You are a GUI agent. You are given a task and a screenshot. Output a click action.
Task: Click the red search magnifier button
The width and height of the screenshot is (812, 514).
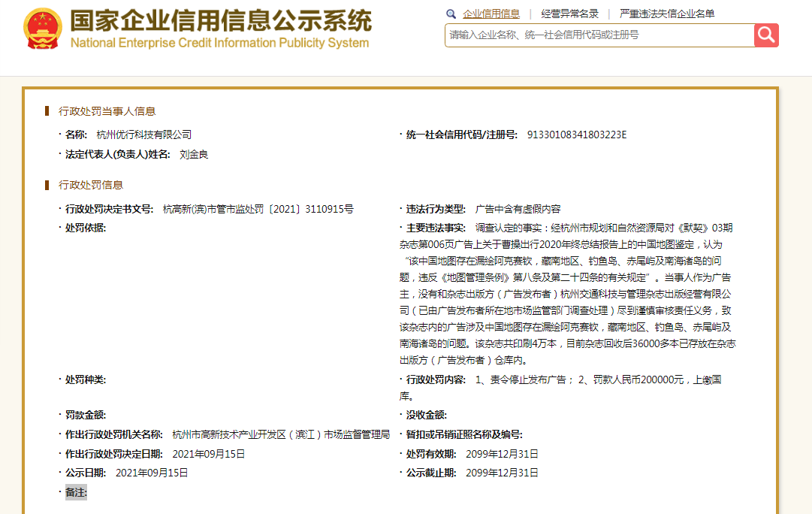coord(766,35)
